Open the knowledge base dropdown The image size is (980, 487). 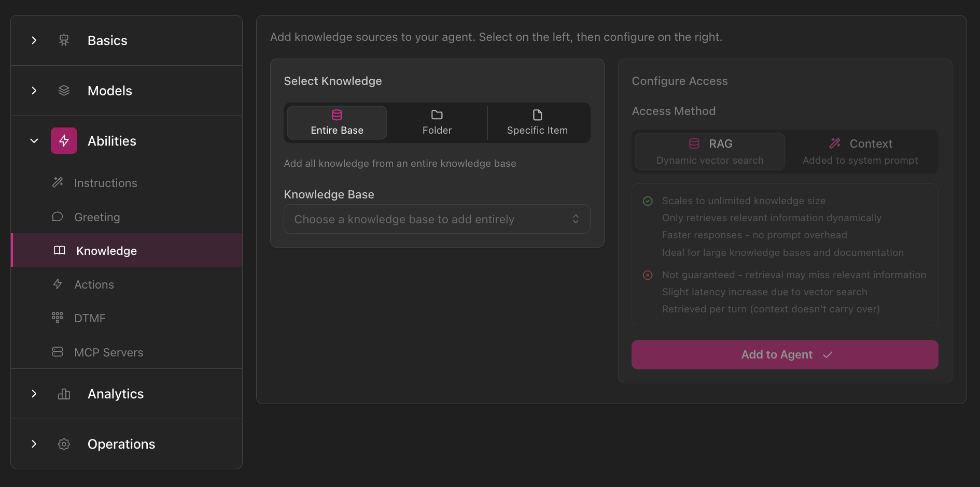437,219
